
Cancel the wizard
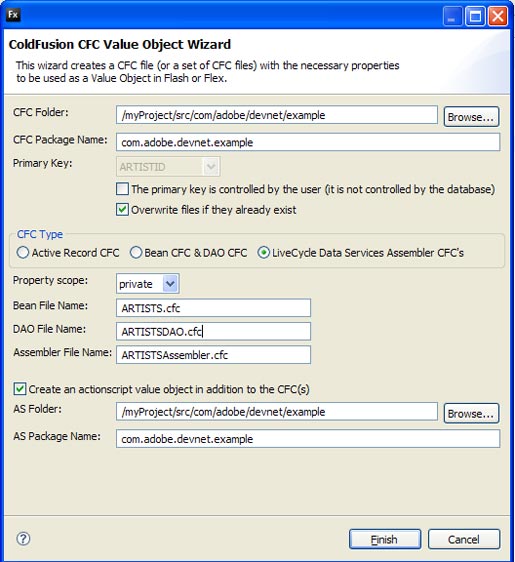click(464, 539)
